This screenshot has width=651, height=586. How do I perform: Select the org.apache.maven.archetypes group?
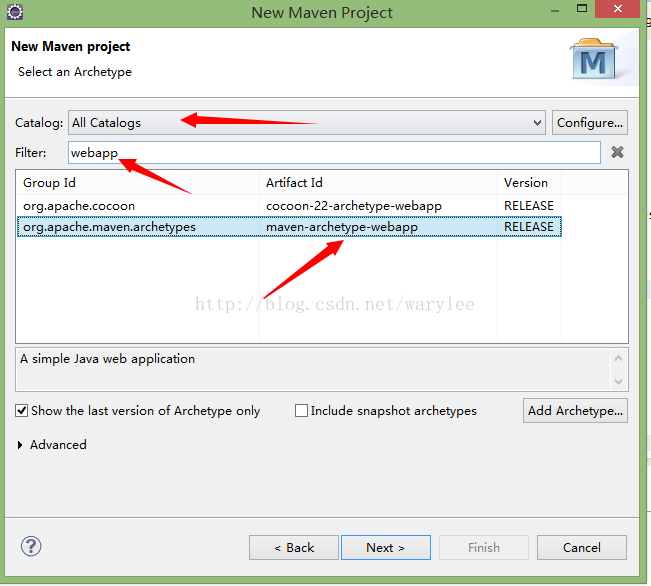tap(109, 227)
